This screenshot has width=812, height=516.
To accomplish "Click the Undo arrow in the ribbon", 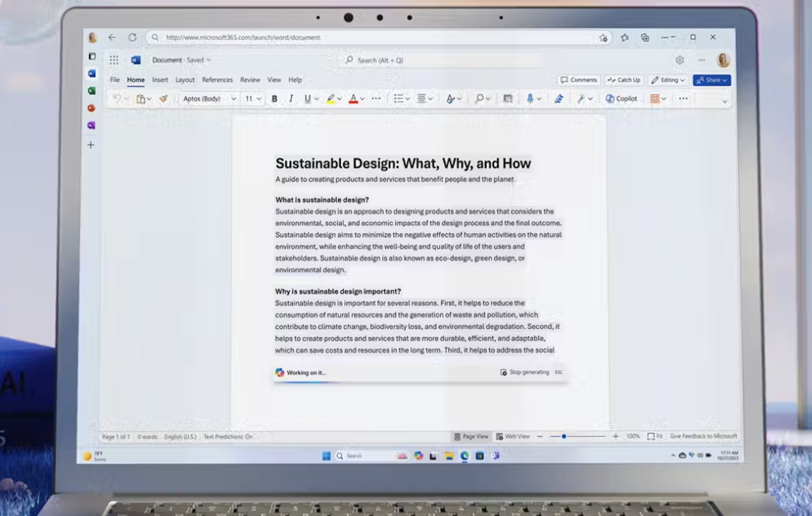I will coord(117,98).
